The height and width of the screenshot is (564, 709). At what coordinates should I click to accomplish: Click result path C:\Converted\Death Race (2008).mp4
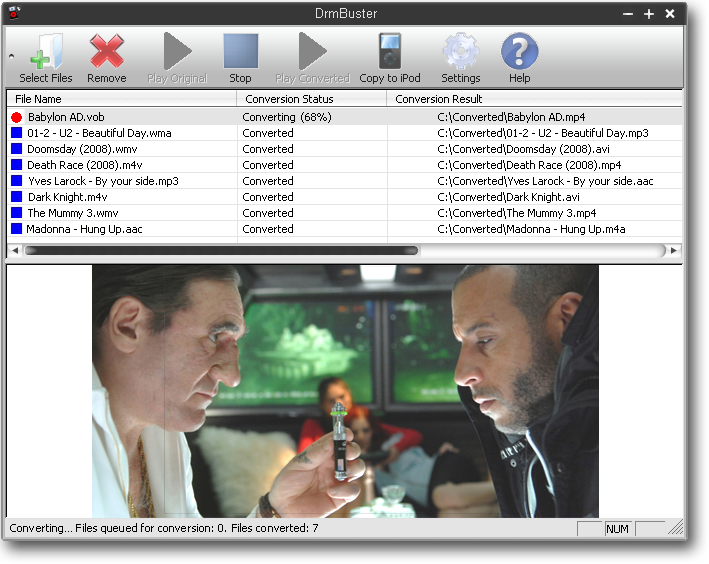tap(529, 165)
